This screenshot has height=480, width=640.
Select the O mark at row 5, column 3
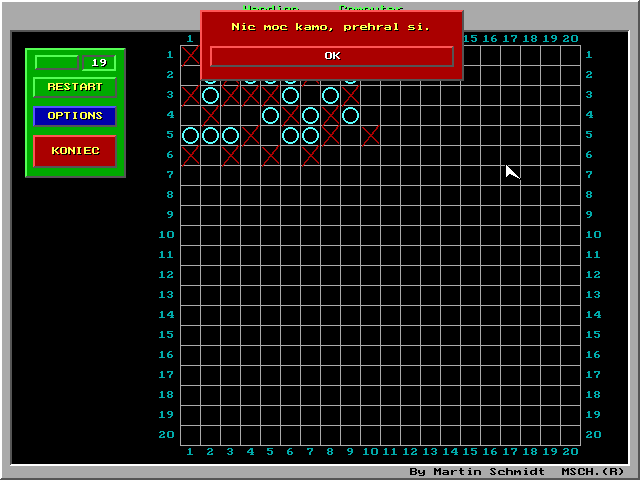tap(230, 136)
